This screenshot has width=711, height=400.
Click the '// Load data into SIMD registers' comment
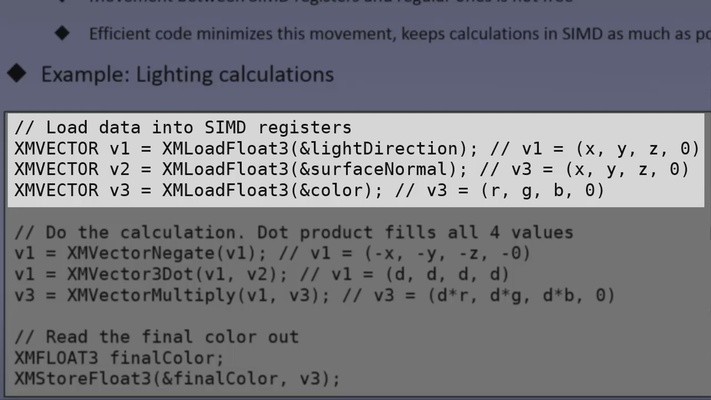[183, 128]
